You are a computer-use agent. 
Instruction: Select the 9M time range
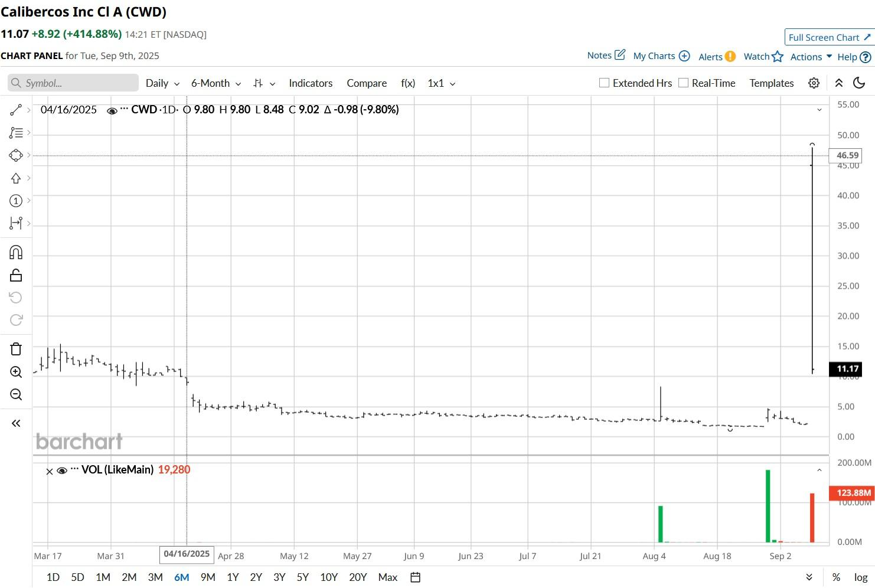click(x=208, y=577)
